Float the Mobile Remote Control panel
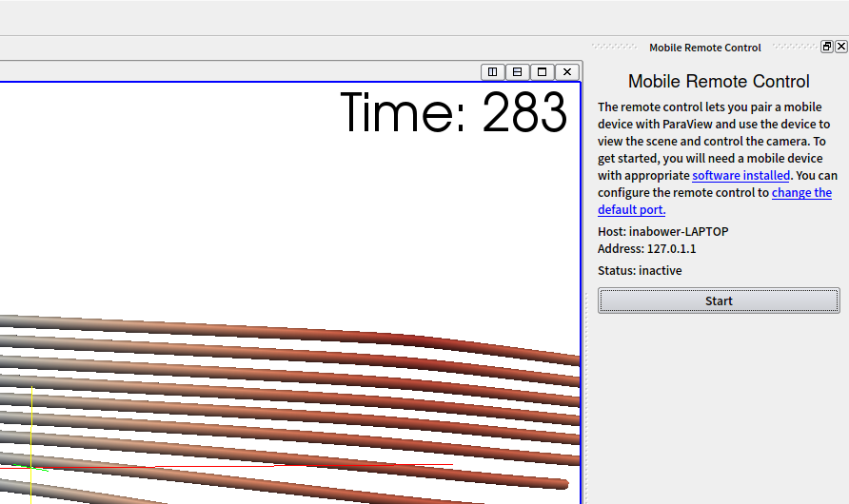This screenshot has height=504, width=849. tap(827, 47)
